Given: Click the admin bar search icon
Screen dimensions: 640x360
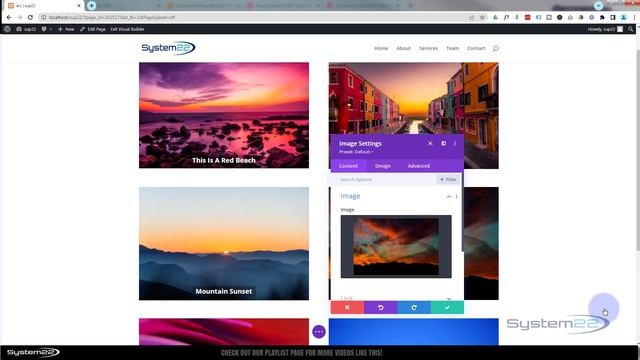Looking at the screenshot, I should [x=631, y=29].
